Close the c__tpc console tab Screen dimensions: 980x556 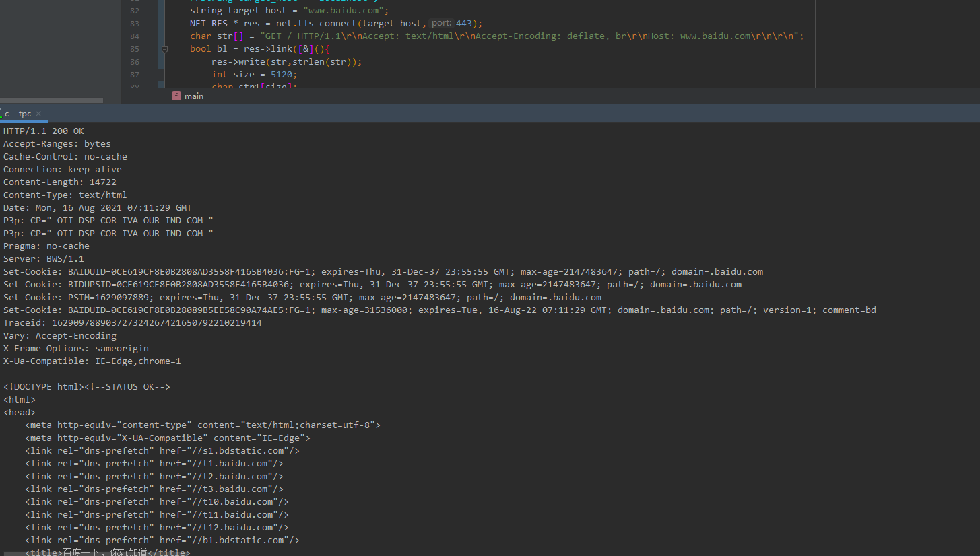38,114
